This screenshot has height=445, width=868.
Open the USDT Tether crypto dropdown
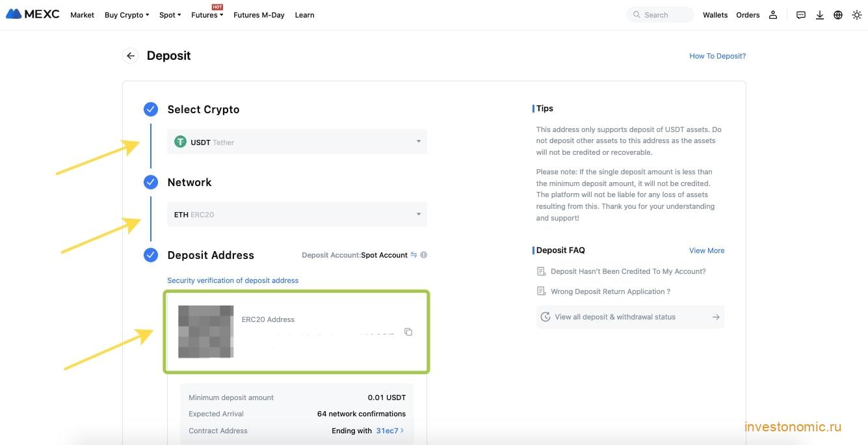click(x=297, y=142)
